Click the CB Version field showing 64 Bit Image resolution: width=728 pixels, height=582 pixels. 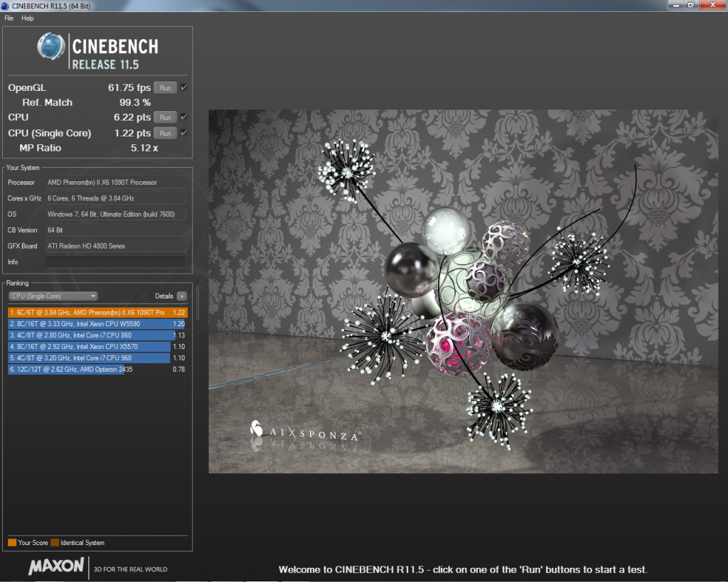[x=116, y=230]
